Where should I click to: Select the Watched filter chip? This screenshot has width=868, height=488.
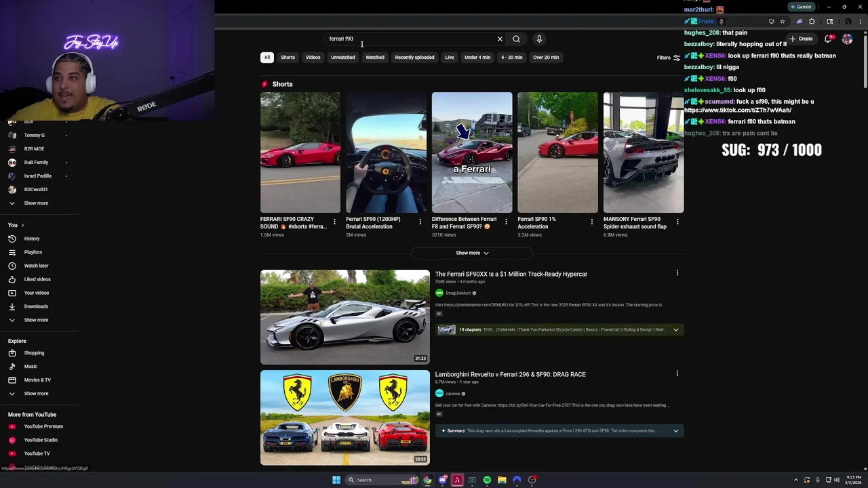click(375, 57)
